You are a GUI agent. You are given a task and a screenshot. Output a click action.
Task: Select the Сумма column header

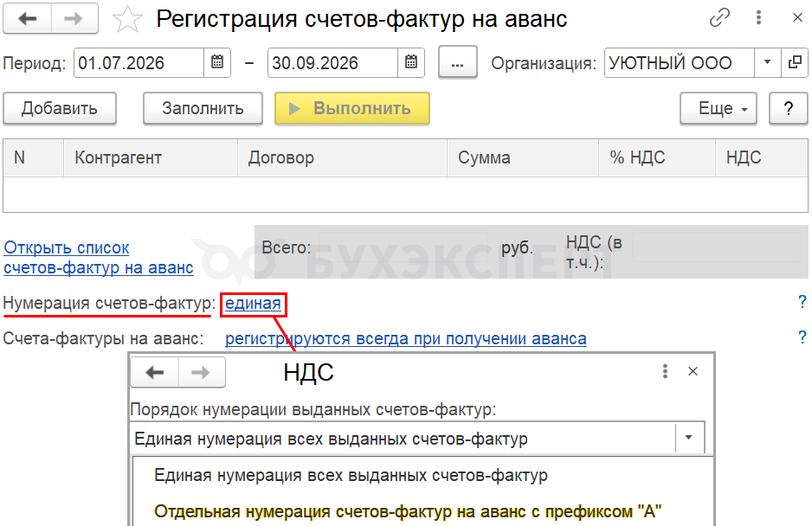pyautogui.click(x=523, y=158)
